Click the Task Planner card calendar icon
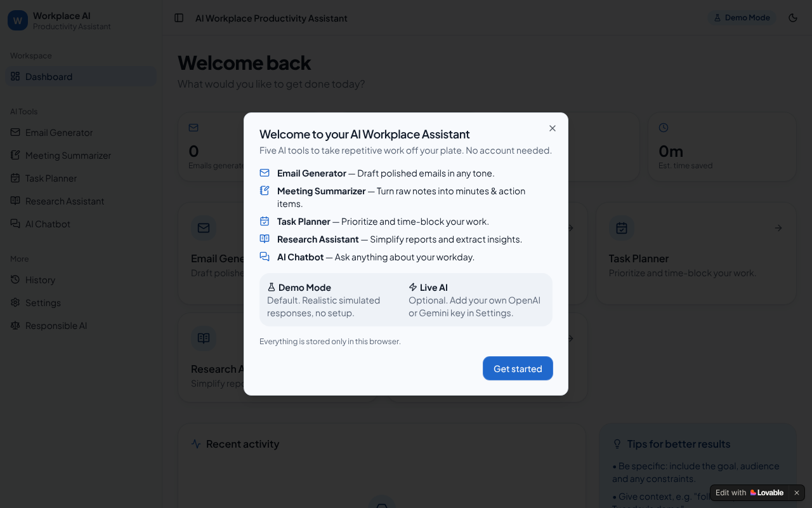Viewport: 812px width, 508px height. [x=622, y=228]
